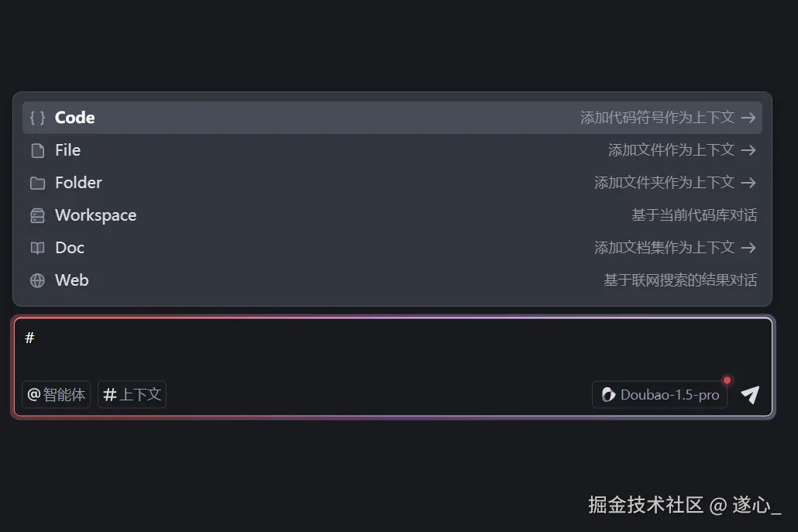This screenshot has width=798, height=532.
Task: Expand the Code submenu arrow
Action: click(x=748, y=118)
